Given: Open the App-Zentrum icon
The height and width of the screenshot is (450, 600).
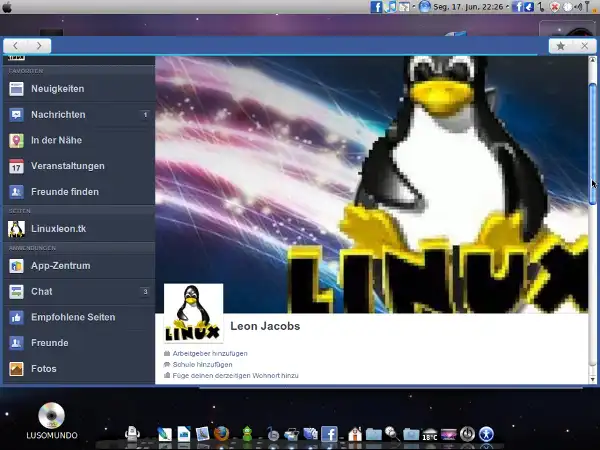Looking at the screenshot, I should 16,266.
